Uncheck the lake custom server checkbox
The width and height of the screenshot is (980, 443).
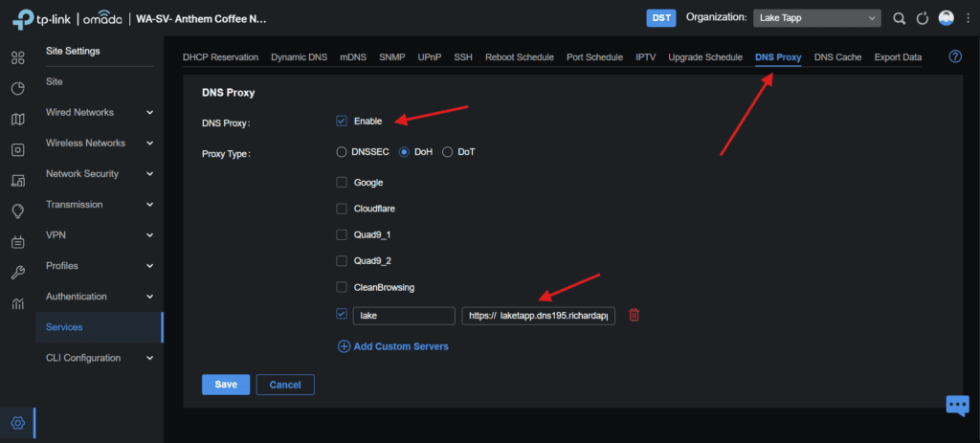pyautogui.click(x=342, y=314)
